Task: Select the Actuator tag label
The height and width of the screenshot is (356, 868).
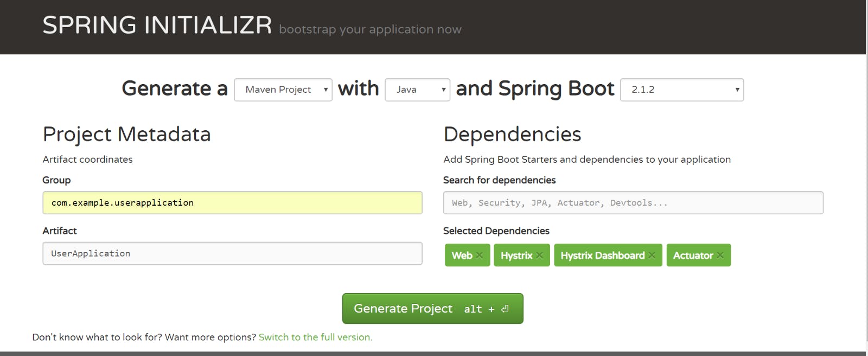Action: 693,256
